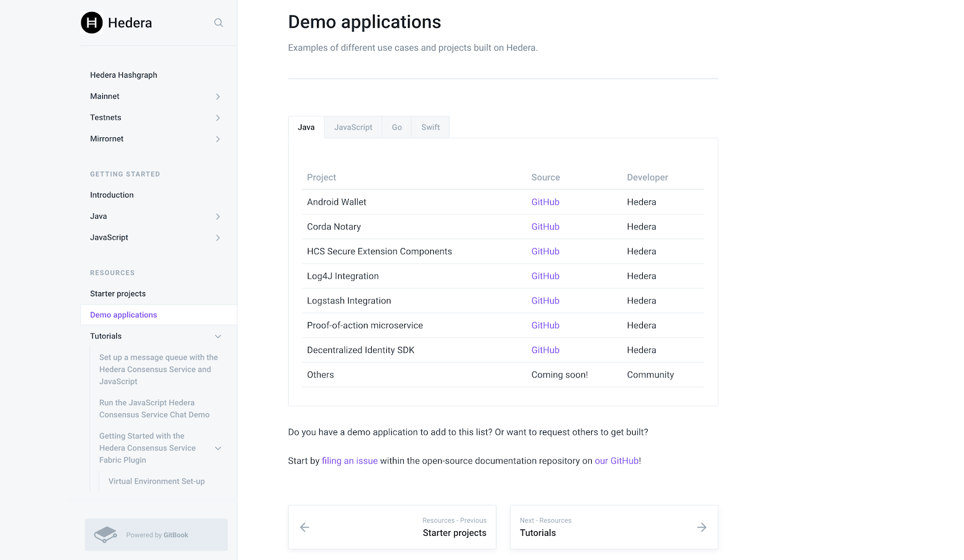The image size is (964, 560).
Task: Select the Go tab
Action: coord(396,128)
